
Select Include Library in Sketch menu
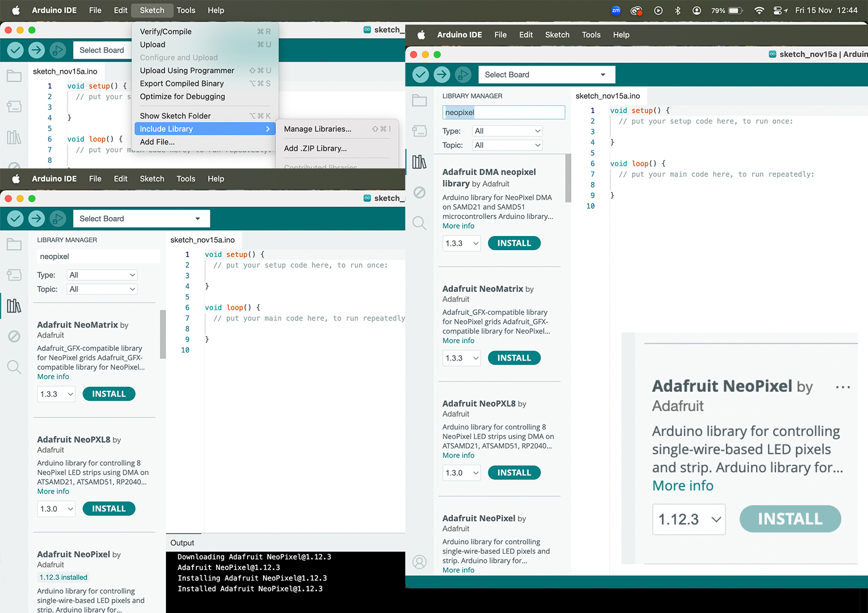click(x=205, y=129)
